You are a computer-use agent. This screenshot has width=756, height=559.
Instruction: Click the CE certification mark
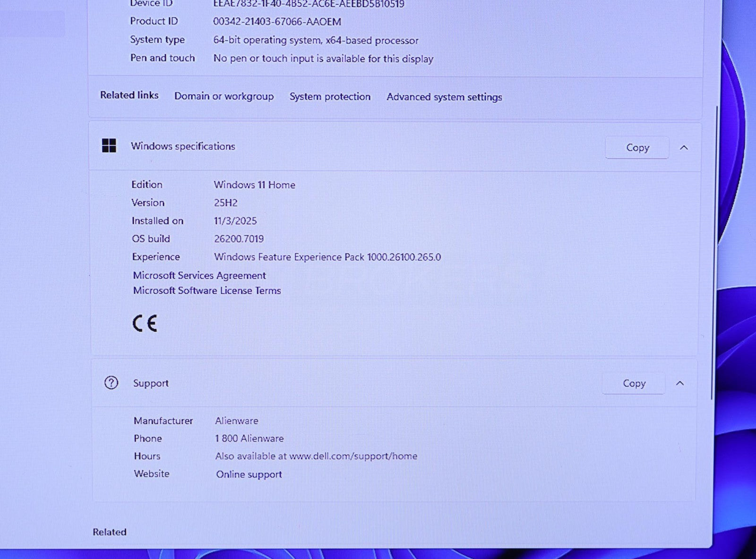(145, 324)
